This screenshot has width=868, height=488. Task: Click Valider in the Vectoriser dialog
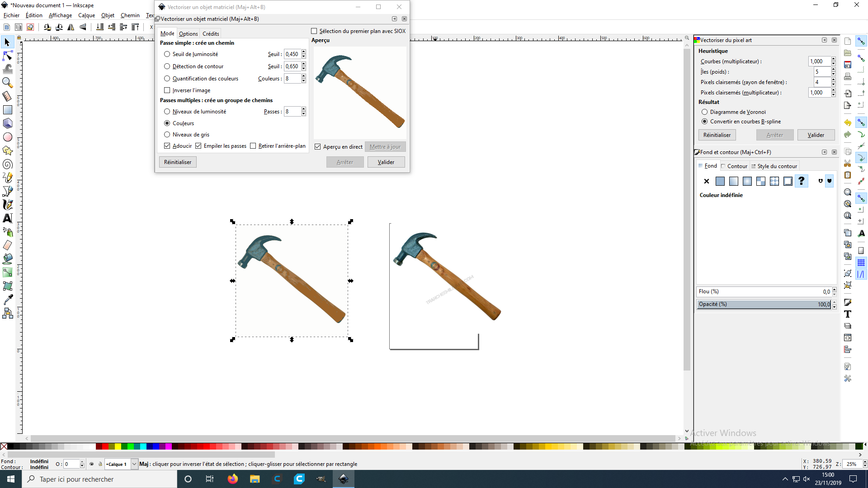(386, 162)
